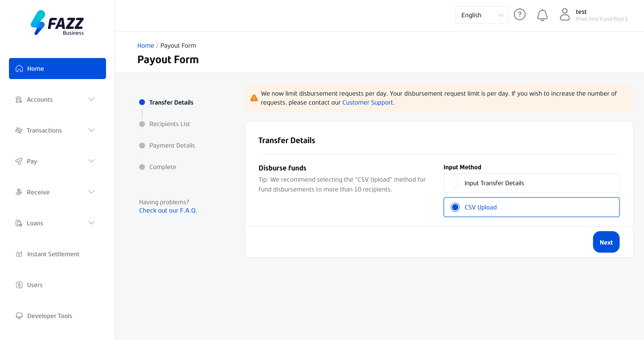Click the Users badge icon
This screenshot has height=340, width=644.
(x=19, y=285)
